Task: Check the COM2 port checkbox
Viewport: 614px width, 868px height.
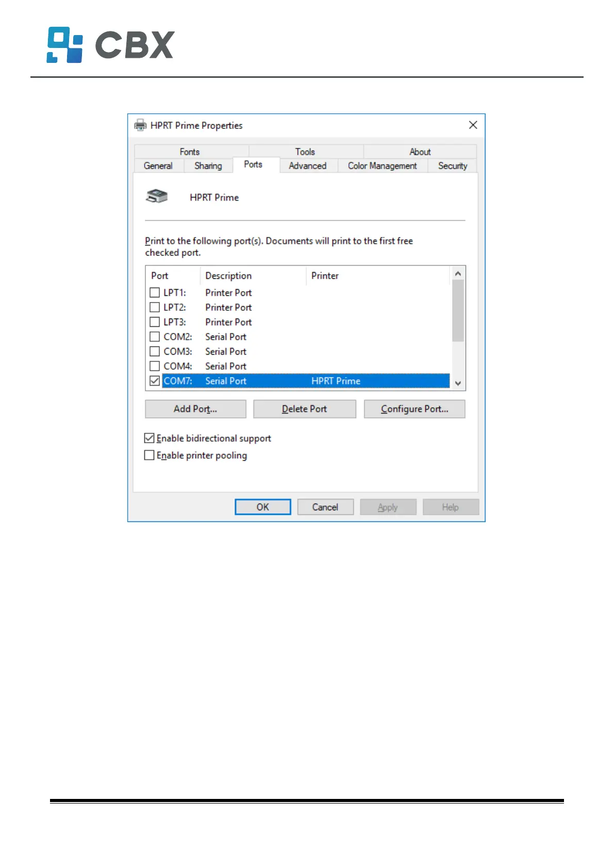Action: pos(155,337)
